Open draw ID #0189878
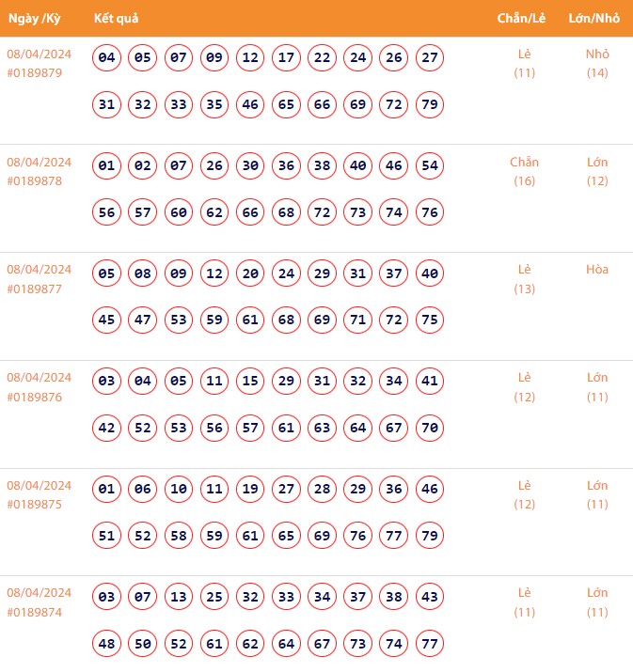633x672 pixels. [35, 180]
